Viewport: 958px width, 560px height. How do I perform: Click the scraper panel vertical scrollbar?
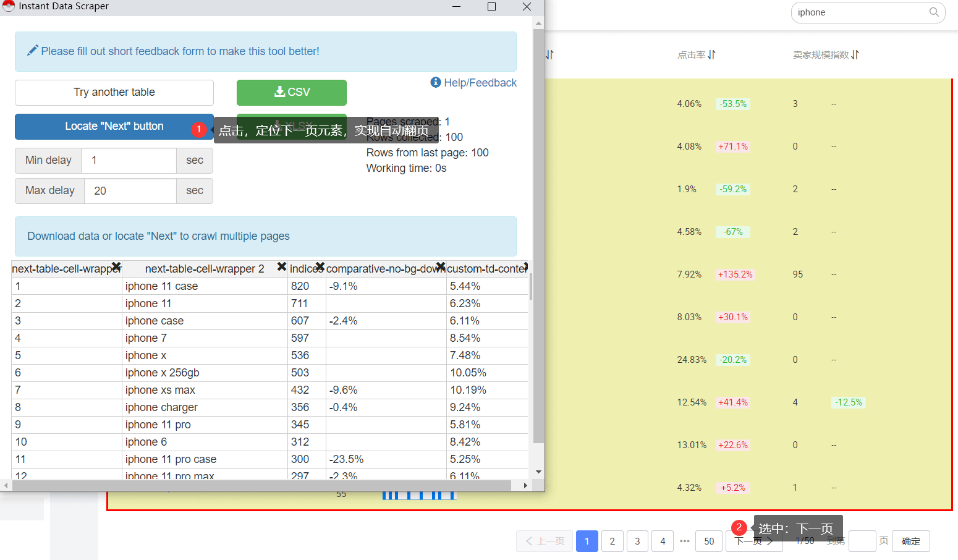pyautogui.click(x=538, y=235)
